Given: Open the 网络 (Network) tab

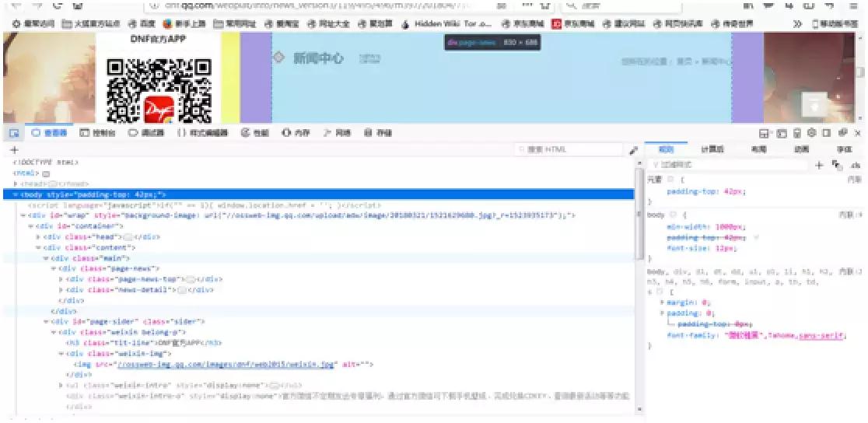Looking at the screenshot, I should [x=337, y=133].
